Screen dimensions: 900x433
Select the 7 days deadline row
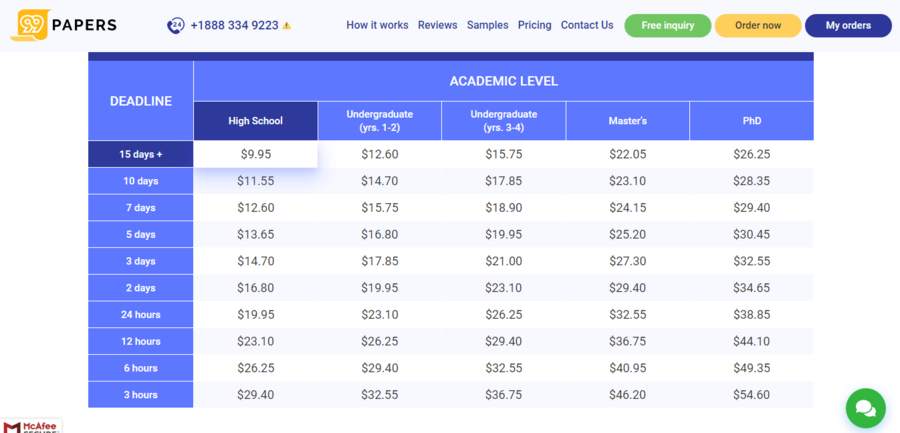pos(141,207)
